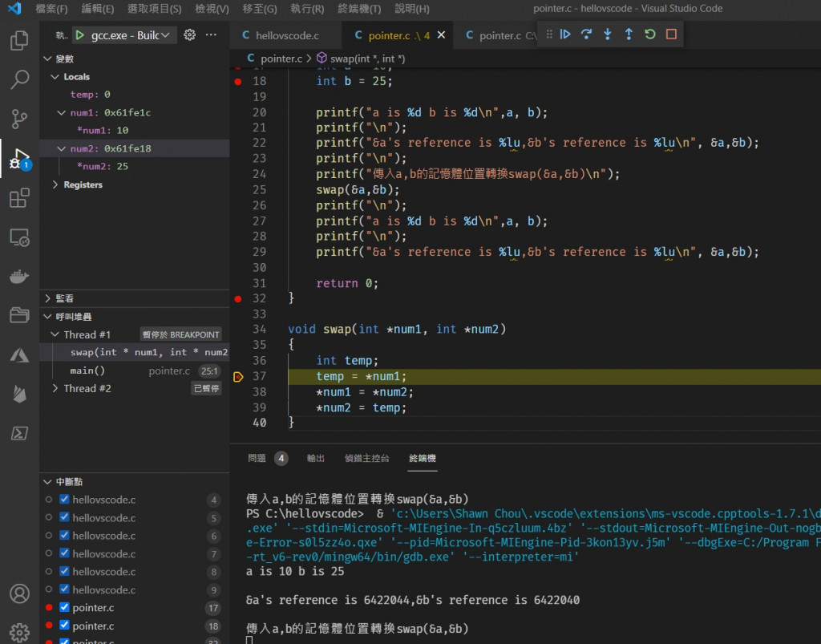Click the Restart debugging icon
Image resolution: width=821 pixels, height=644 pixels.
[x=650, y=34]
